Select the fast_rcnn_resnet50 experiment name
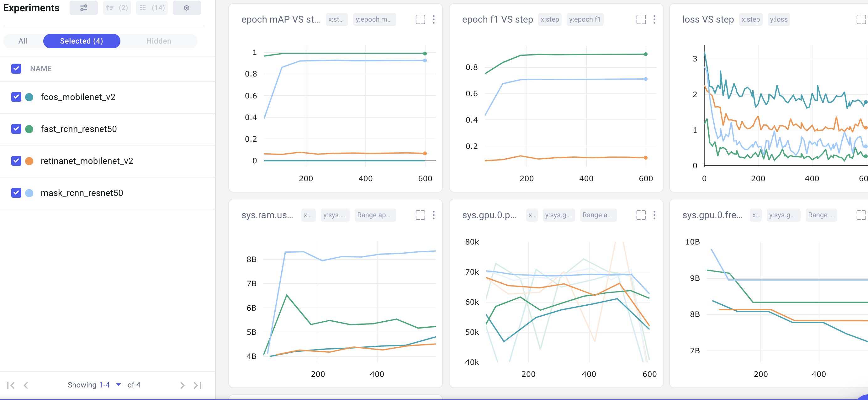This screenshot has width=868, height=400. 79,129
